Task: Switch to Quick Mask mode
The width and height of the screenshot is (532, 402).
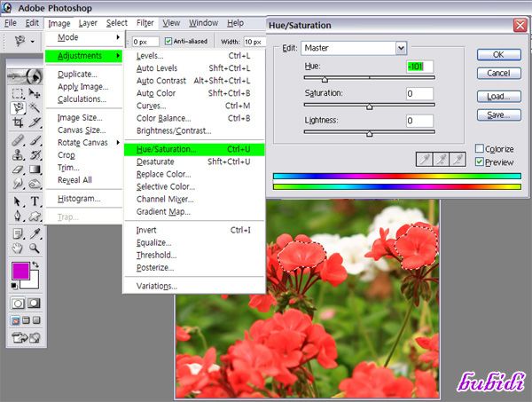Action: click(35, 303)
